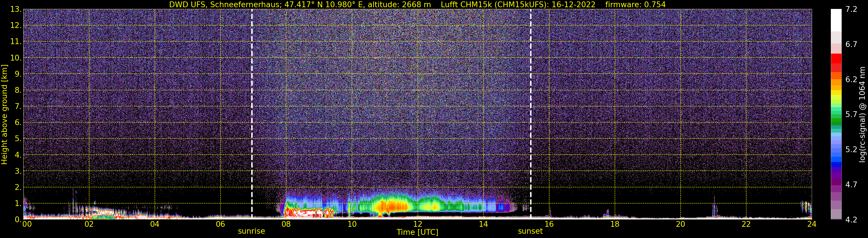Screen dimensions: 868x238
Task: Click the colorbar tick value 5.2
Action: tap(851, 149)
